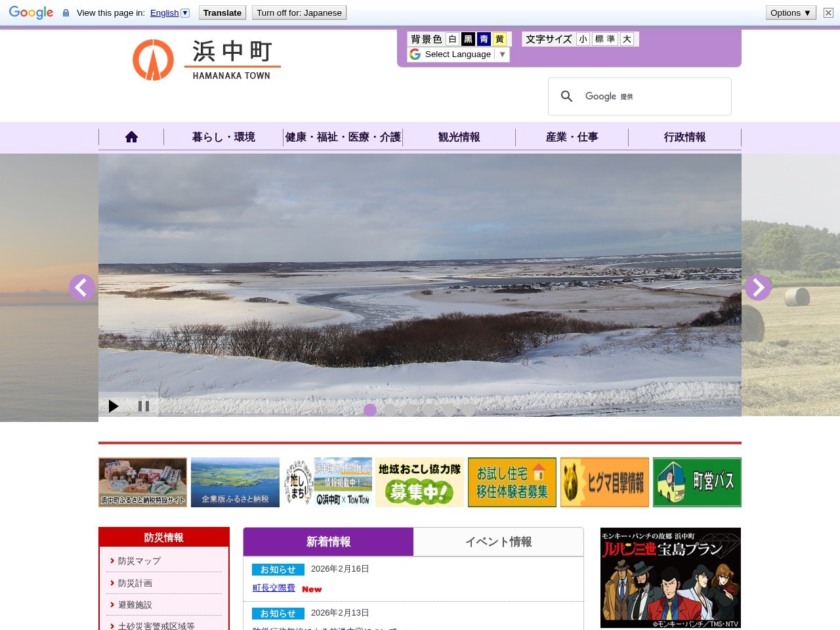Screen dimensions: 840x630
Task: Select the first slideshow dot
Action: click(x=370, y=410)
